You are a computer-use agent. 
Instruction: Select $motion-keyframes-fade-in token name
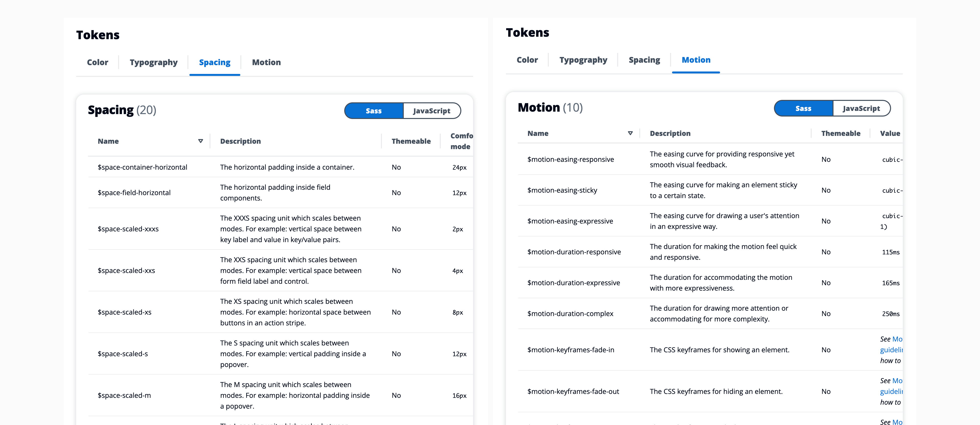click(x=571, y=350)
